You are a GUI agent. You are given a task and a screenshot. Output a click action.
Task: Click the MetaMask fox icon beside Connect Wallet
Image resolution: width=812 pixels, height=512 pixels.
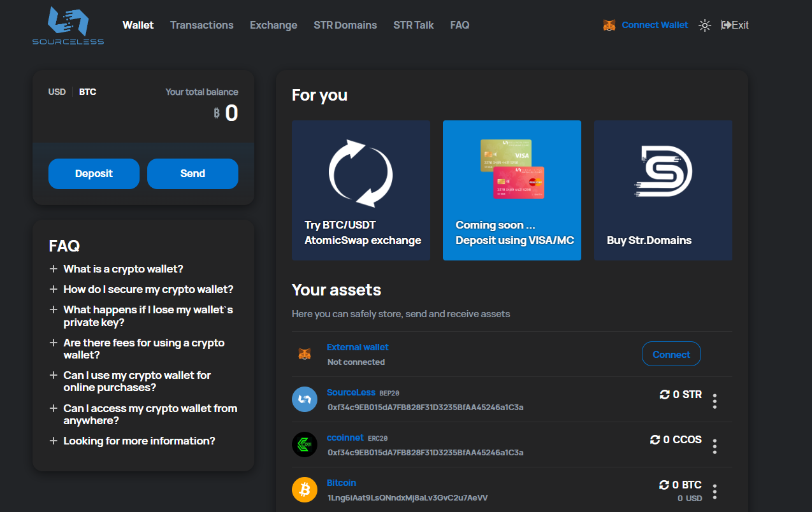click(609, 25)
